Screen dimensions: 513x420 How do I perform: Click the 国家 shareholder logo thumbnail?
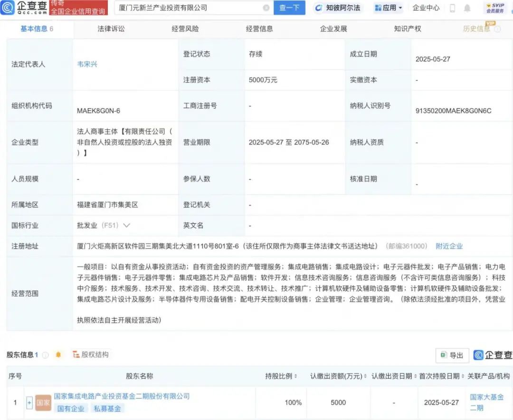pos(43,402)
